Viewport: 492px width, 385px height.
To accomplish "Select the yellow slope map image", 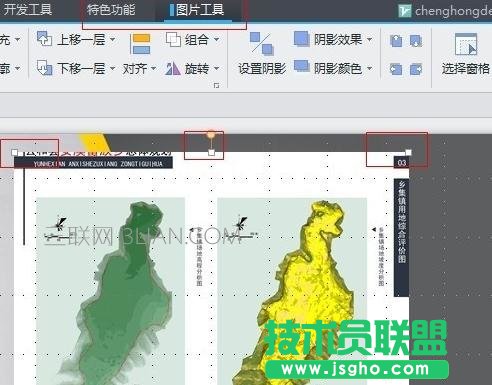I will pyautogui.click(x=292, y=291).
